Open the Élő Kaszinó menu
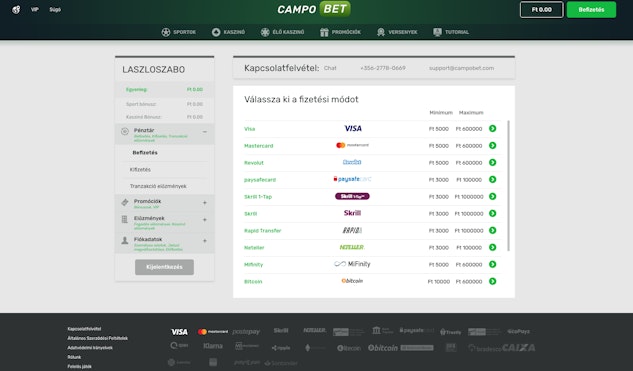The image size is (633, 371). [283, 32]
